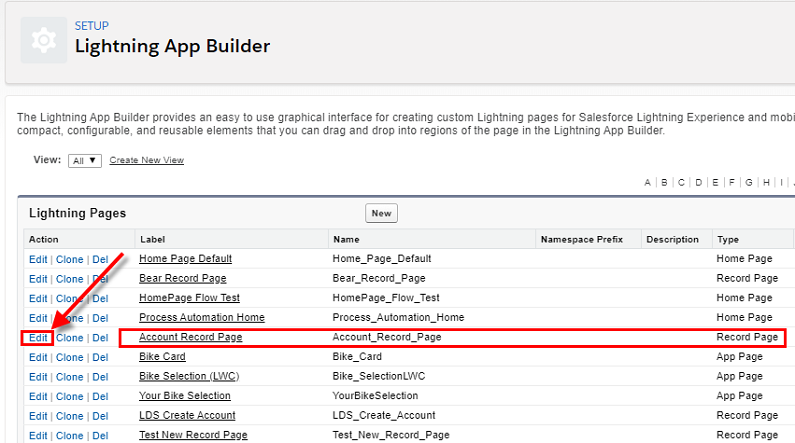Create a New Lightning page
The height and width of the screenshot is (443, 795).
pos(381,213)
